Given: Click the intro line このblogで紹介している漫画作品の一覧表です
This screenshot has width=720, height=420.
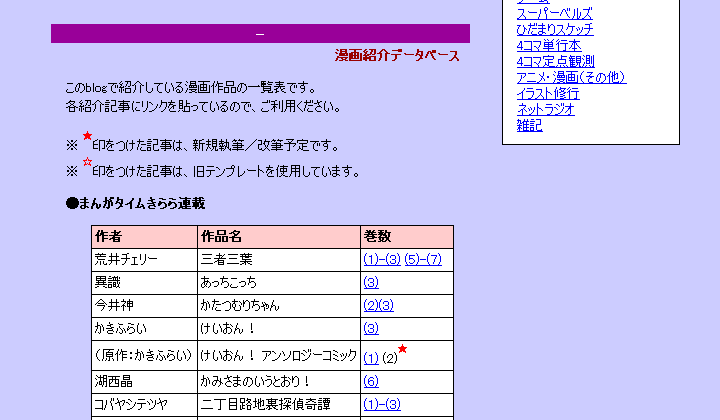Looking at the screenshot, I should click(x=191, y=87).
